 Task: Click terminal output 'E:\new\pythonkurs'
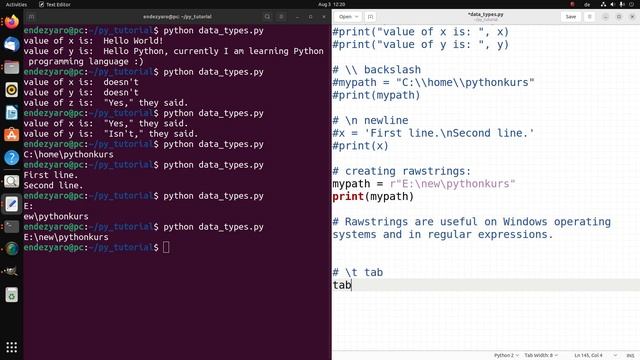(x=66, y=237)
